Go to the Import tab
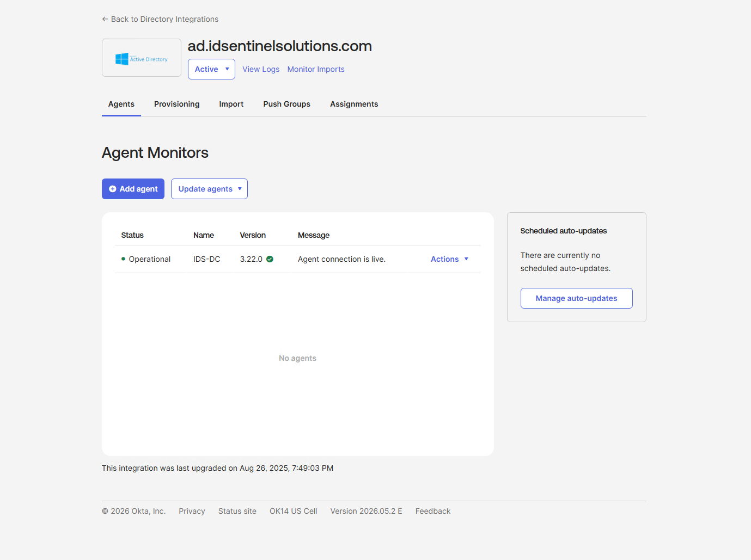751x560 pixels. coord(231,104)
